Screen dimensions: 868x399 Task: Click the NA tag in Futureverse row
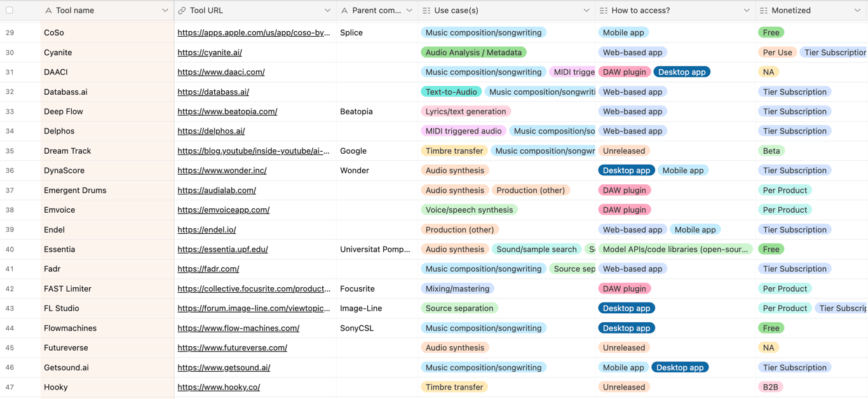pyautogui.click(x=769, y=348)
